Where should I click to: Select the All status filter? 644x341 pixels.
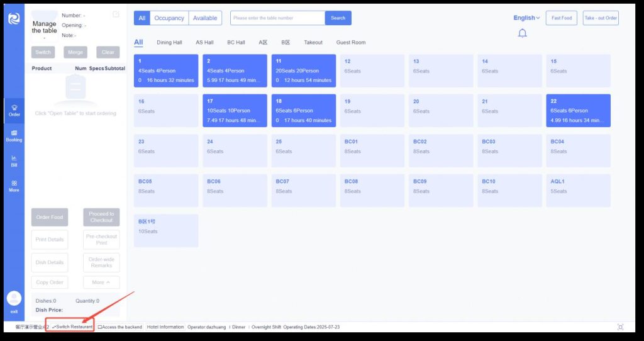pos(142,18)
